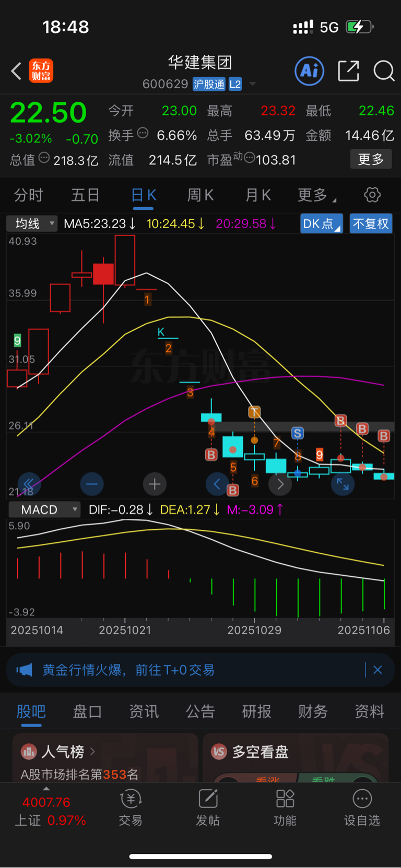Image resolution: width=401 pixels, height=868 pixels.
Task: Open 黄金行情火爆 T+0 banner link
Action: 128,670
